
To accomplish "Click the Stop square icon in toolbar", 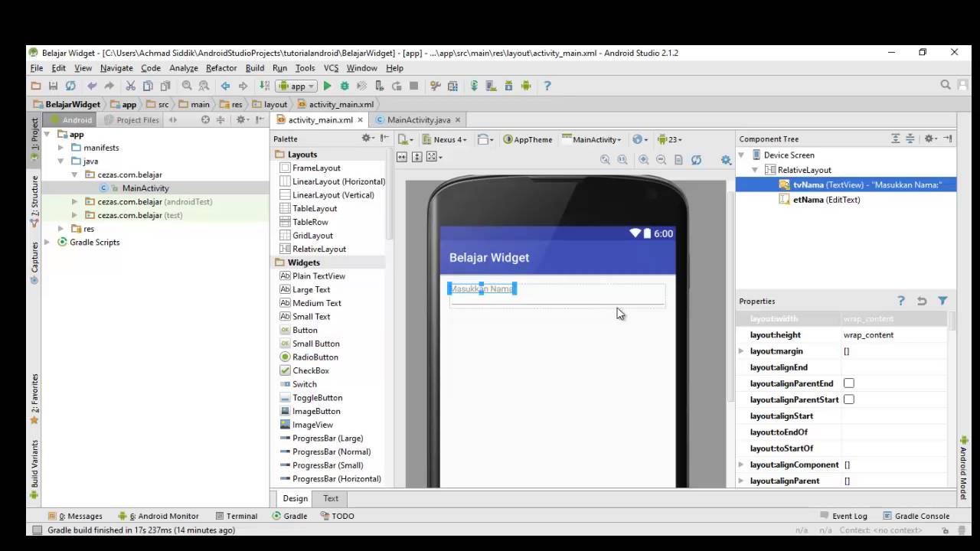I will pyautogui.click(x=413, y=86).
